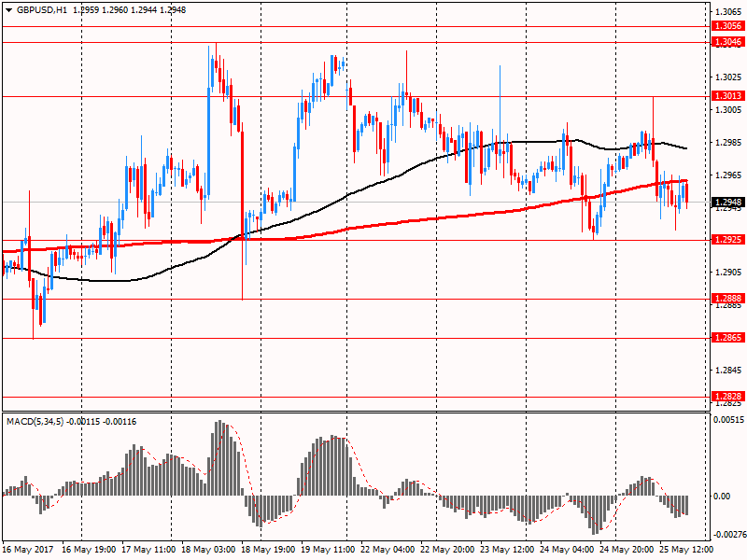Click the 19 May 11:00 time label

point(328,549)
